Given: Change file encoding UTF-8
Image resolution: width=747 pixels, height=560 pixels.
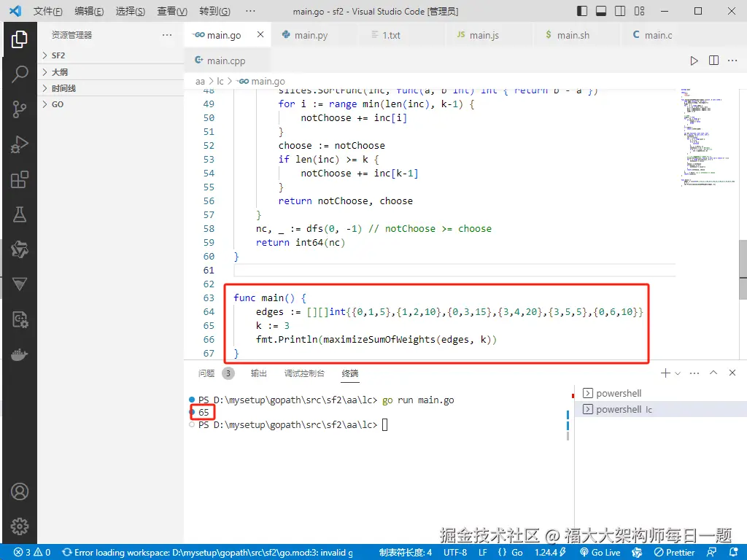Looking at the screenshot, I should [455, 553].
